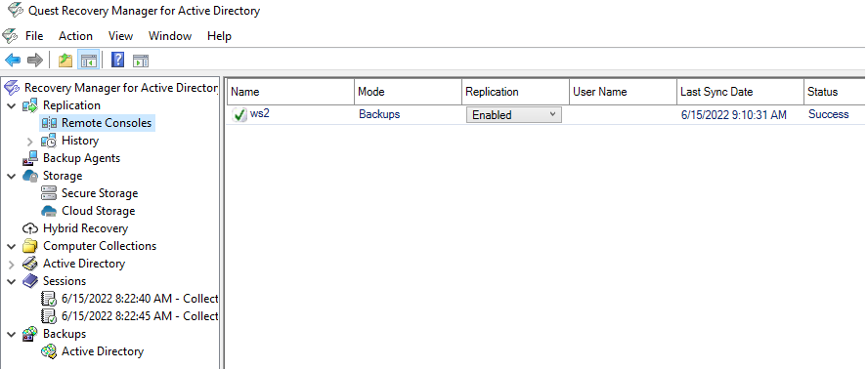Select Recovery Manager for Active Directory root node
The height and width of the screenshot is (369, 868).
(x=120, y=88)
